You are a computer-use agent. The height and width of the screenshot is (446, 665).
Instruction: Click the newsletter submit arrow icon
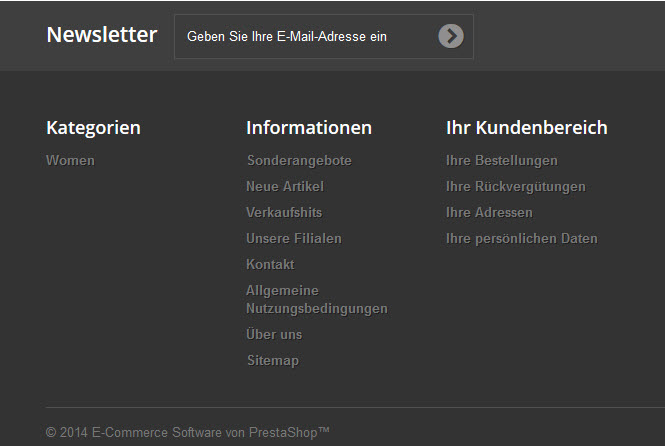[451, 36]
